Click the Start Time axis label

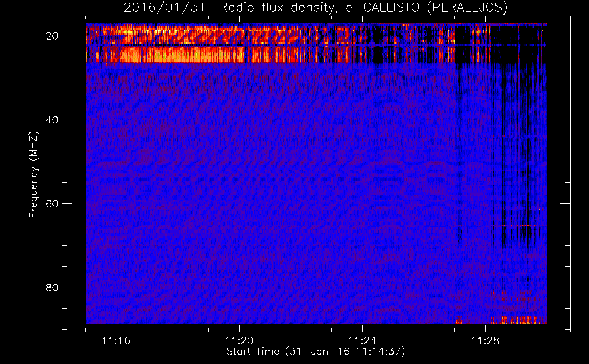[x=315, y=352]
